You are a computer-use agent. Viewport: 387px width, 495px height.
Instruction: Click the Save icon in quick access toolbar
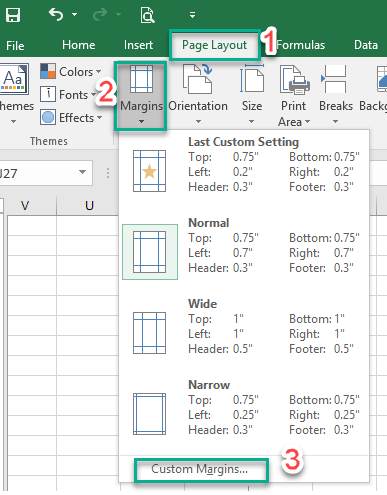(13, 15)
